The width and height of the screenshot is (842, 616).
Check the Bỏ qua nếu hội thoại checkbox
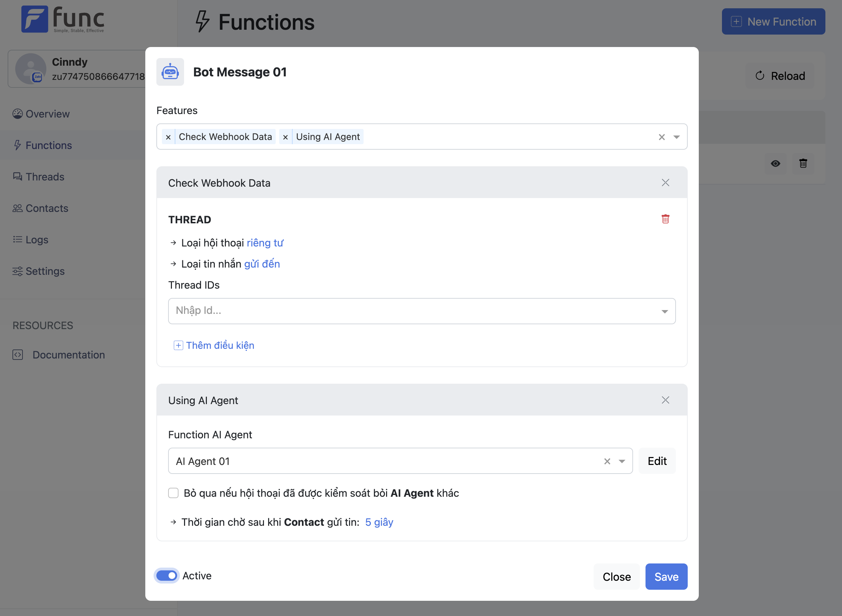point(173,493)
